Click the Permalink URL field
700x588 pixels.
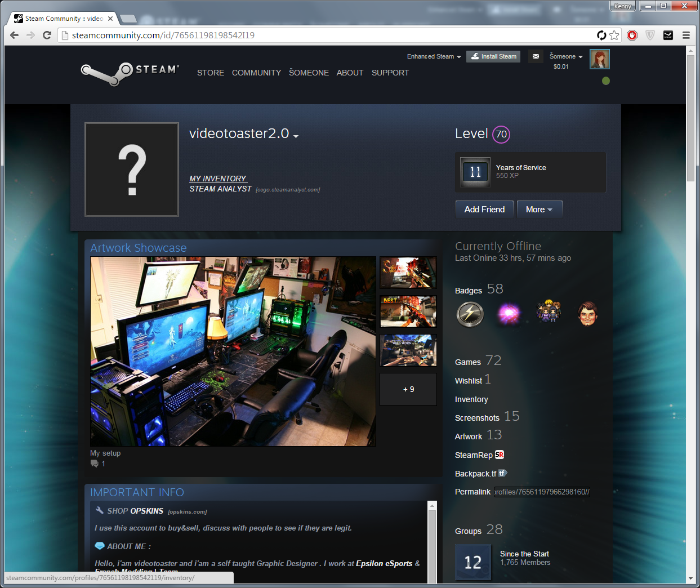[542, 492]
